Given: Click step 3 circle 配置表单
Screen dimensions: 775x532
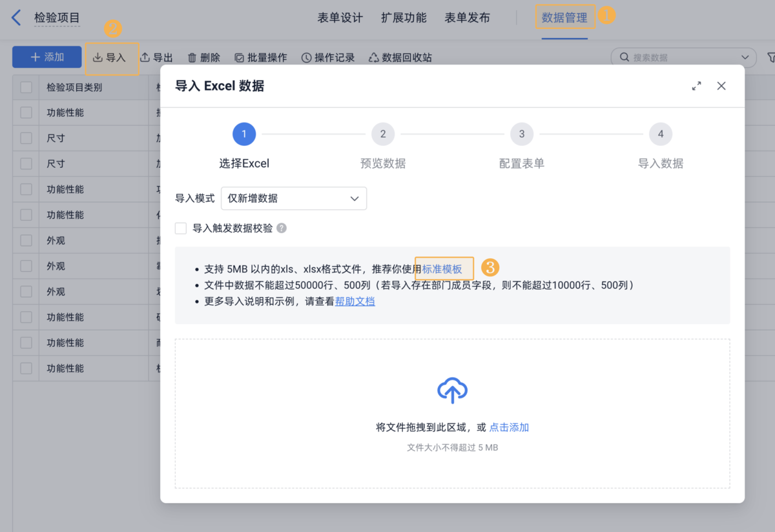Looking at the screenshot, I should coord(522,134).
